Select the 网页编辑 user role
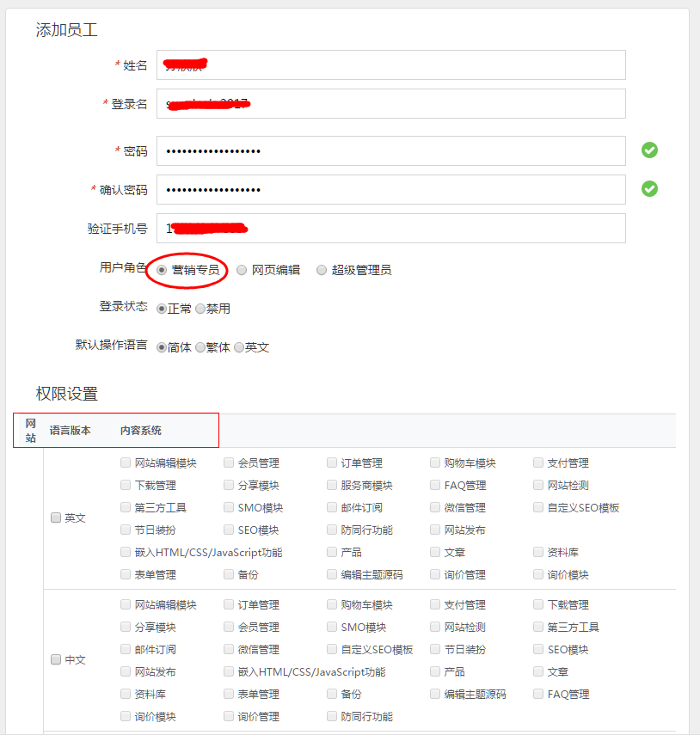The height and width of the screenshot is (735, 700). point(242,270)
